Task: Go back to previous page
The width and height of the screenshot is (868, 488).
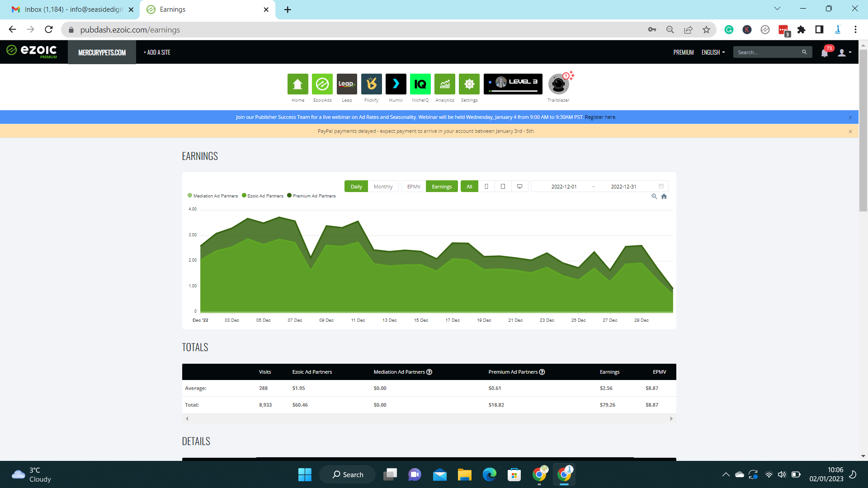Action: point(12,30)
